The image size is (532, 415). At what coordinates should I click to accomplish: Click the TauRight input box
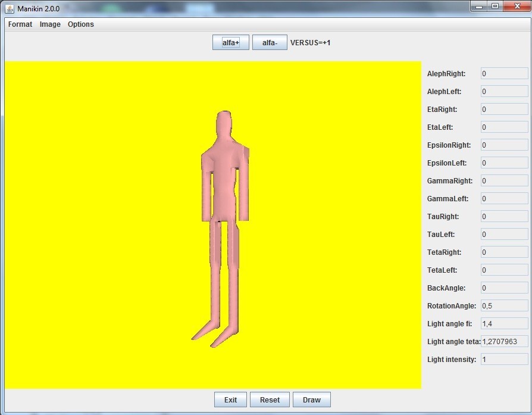coord(504,217)
